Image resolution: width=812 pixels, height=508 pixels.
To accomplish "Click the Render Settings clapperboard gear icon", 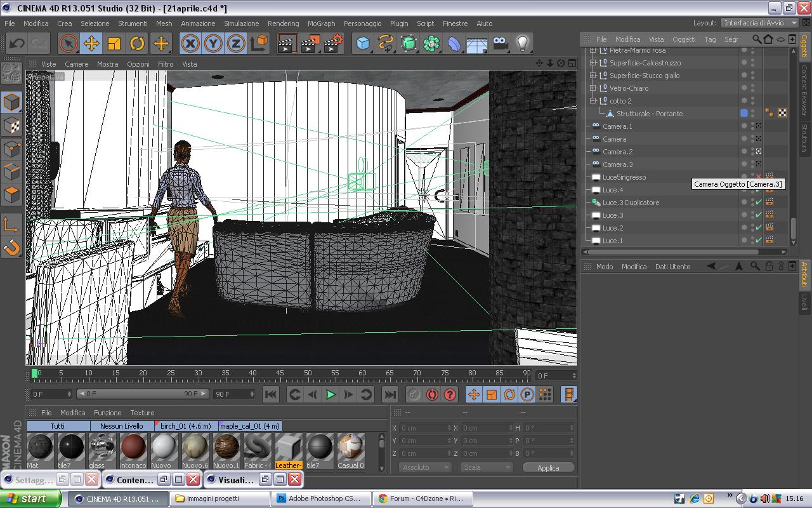I will click(x=334, y=43).
